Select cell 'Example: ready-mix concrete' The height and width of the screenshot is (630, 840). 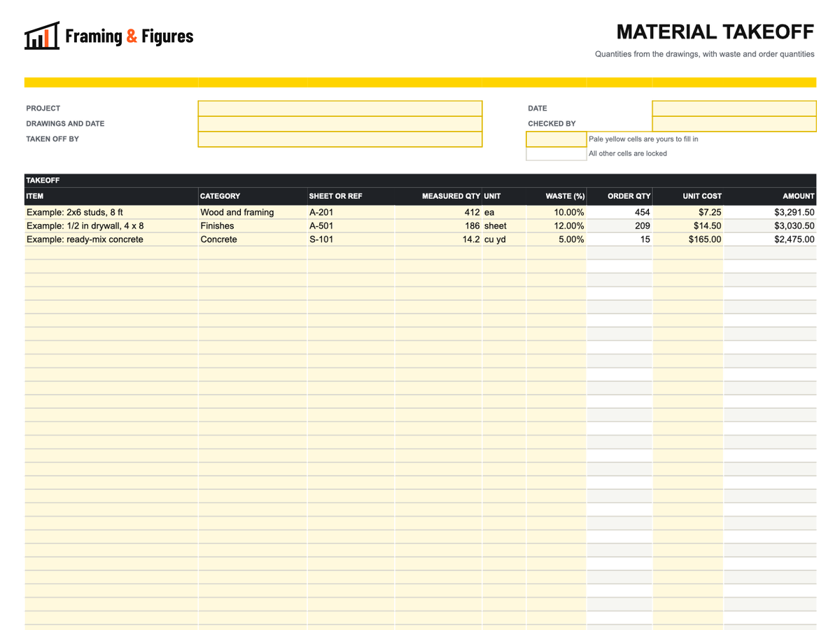click(111, 239)
